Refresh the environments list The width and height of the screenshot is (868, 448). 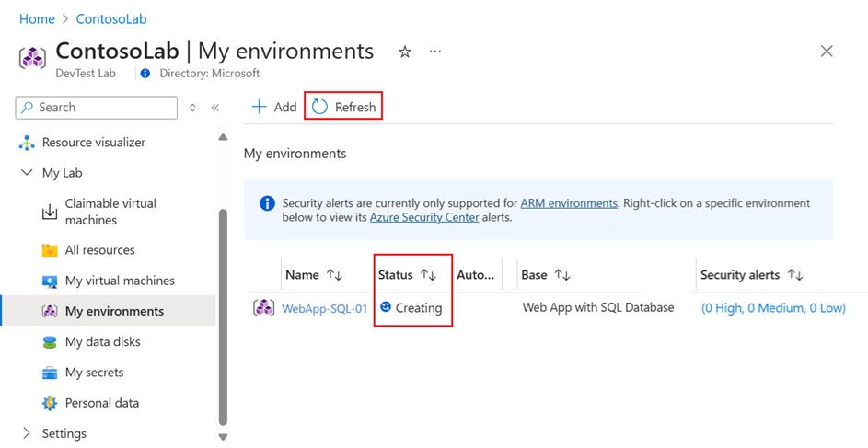click(343, 106)
